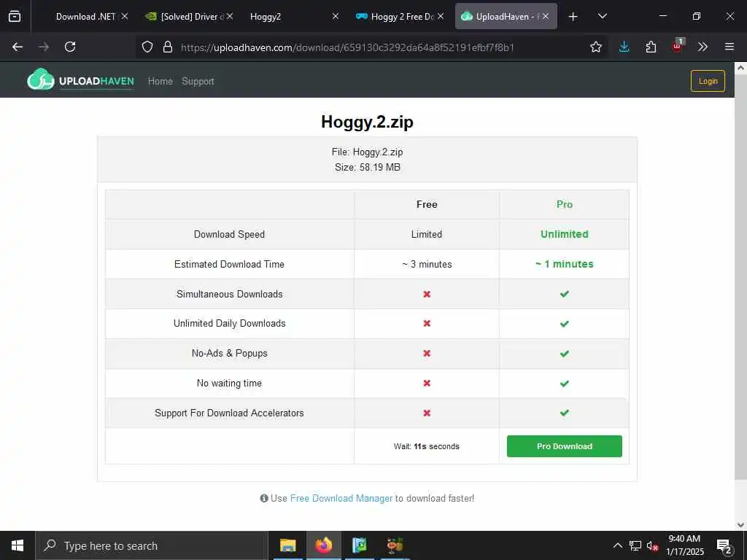Click the page scrollbar up arrow
The height and width of the screenshot is (560, 747).
(740, 68)
